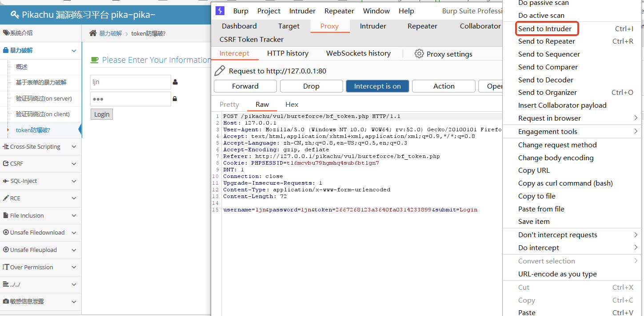
Task: Click the Cross-Site Scripting sidebar icon
Action: 6,146
